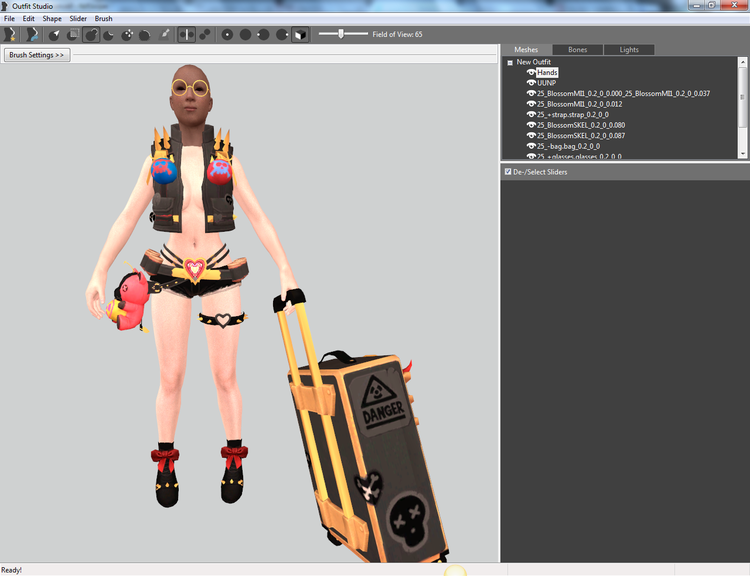Click the "Field of View: 65" label

[397, 34]
